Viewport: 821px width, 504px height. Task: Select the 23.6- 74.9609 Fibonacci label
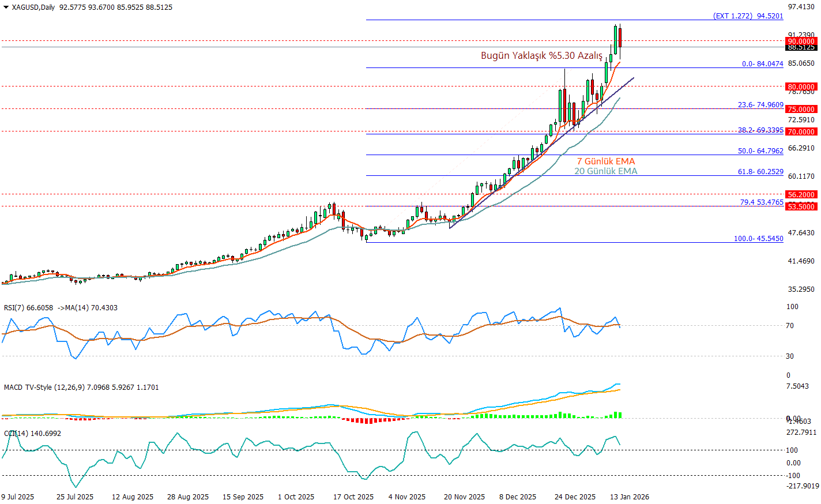click(760, 105)
